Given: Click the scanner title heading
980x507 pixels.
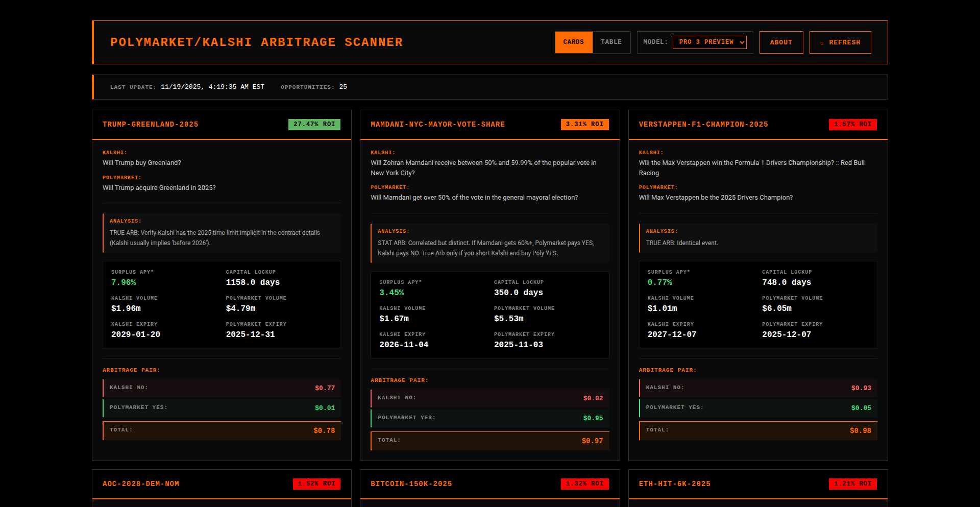Looking at the screenshot, I should pyautogui.click(x=256, y=42).
